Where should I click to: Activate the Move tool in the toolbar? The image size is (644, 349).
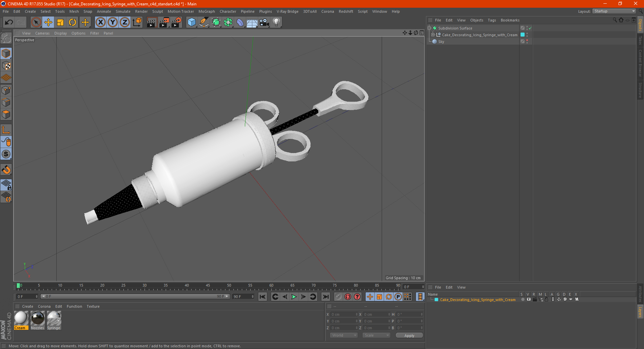[x=48, y=22]
